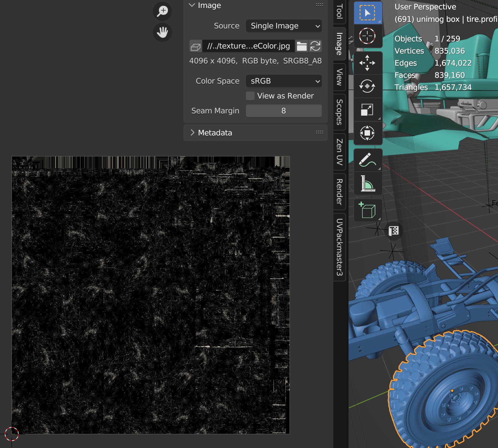Pick the Measure tool

368,183
